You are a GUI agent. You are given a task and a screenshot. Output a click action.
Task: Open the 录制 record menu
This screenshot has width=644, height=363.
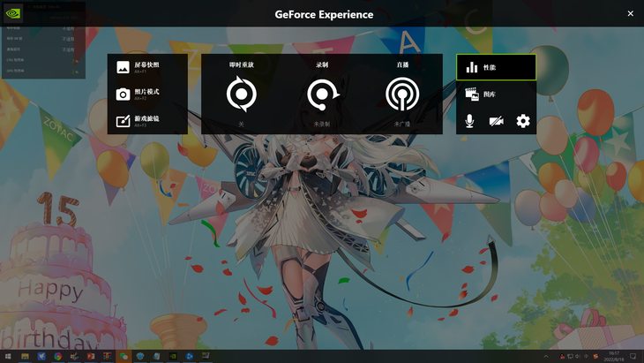click(322, 94)
